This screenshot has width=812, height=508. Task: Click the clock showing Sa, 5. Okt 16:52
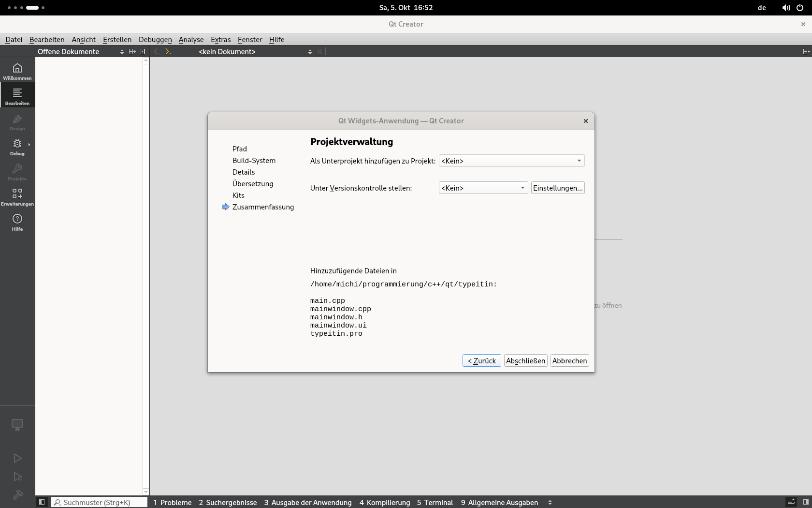click(406, 8)
